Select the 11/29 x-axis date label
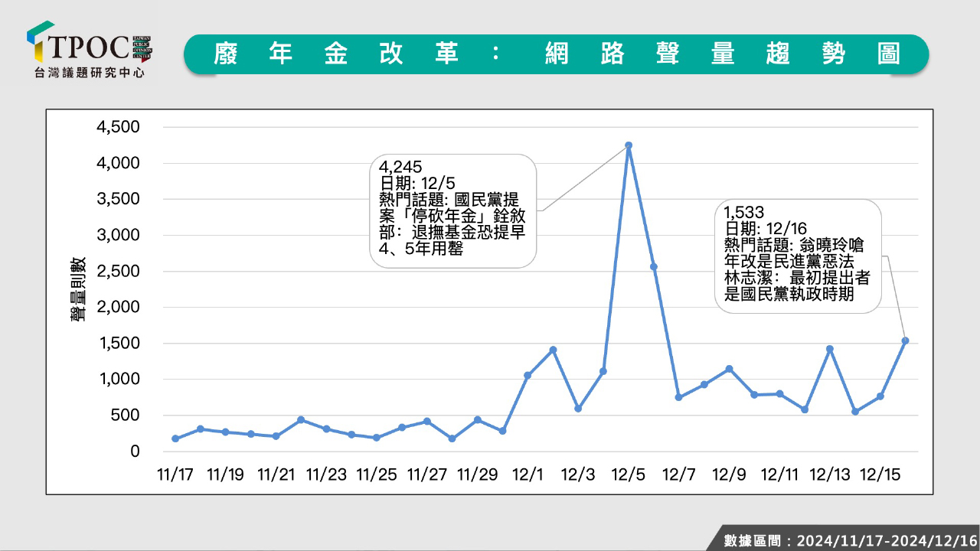980x551 pixels. click(478, 474)
